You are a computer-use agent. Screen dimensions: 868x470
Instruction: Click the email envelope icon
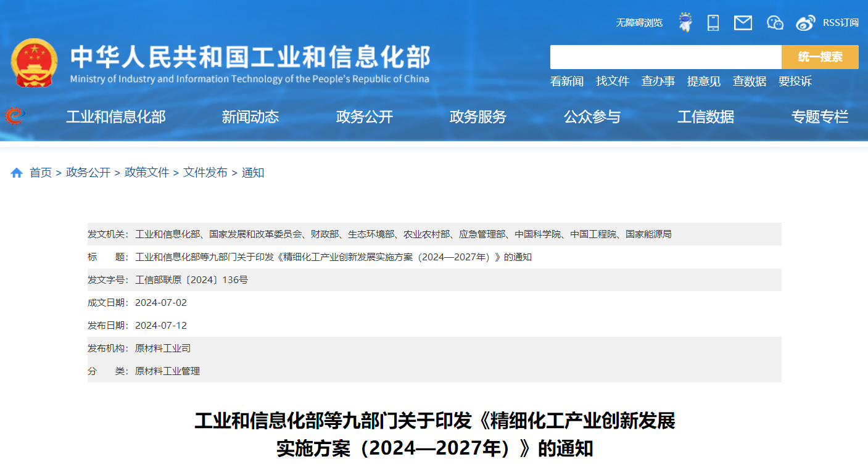743,23
